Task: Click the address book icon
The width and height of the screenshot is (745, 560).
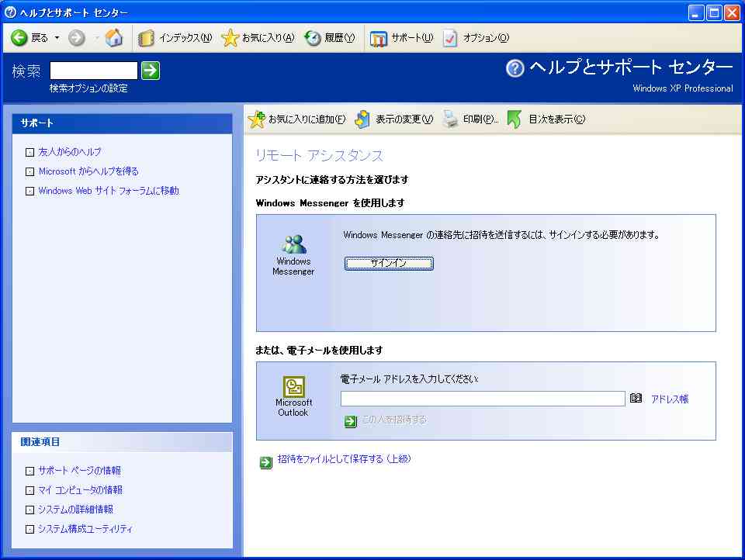Action: [x=636, y=399]
